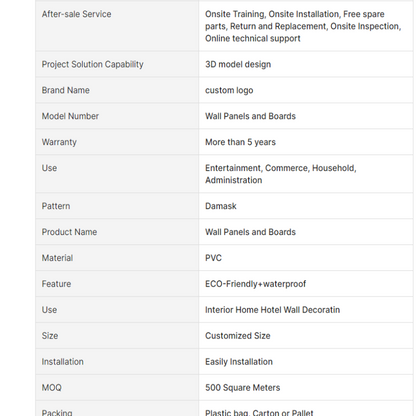Click the Warranty row label
Screen dimensions: 416x416
point(59,142)
